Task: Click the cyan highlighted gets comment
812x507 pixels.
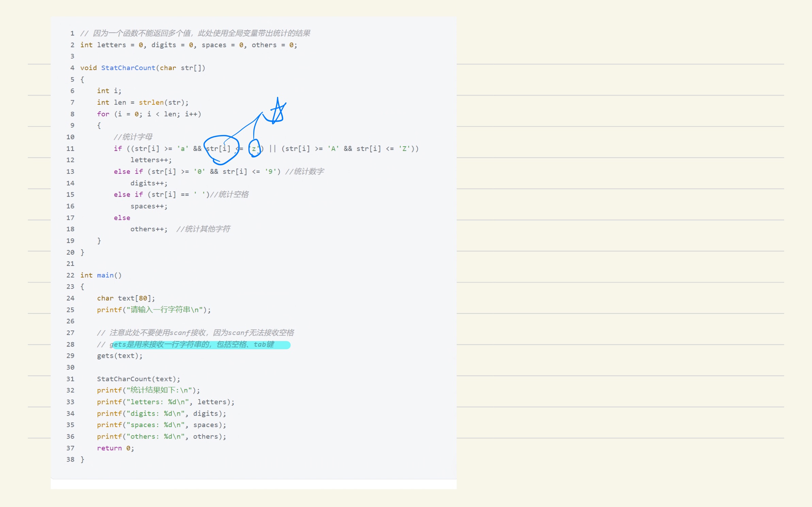Action: tap(201, 344)
